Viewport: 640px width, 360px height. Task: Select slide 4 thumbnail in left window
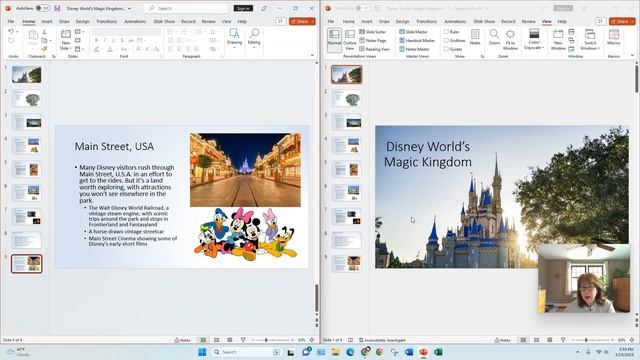27,146
